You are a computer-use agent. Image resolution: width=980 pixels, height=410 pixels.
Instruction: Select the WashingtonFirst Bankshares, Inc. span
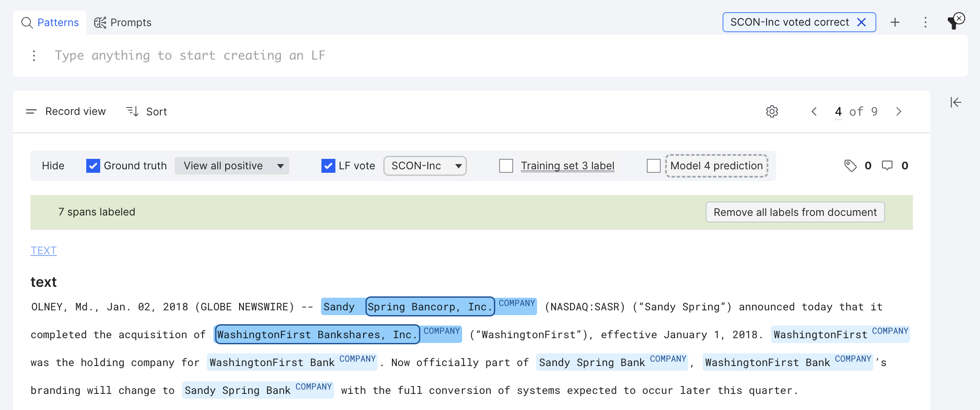tap(318, 335)
